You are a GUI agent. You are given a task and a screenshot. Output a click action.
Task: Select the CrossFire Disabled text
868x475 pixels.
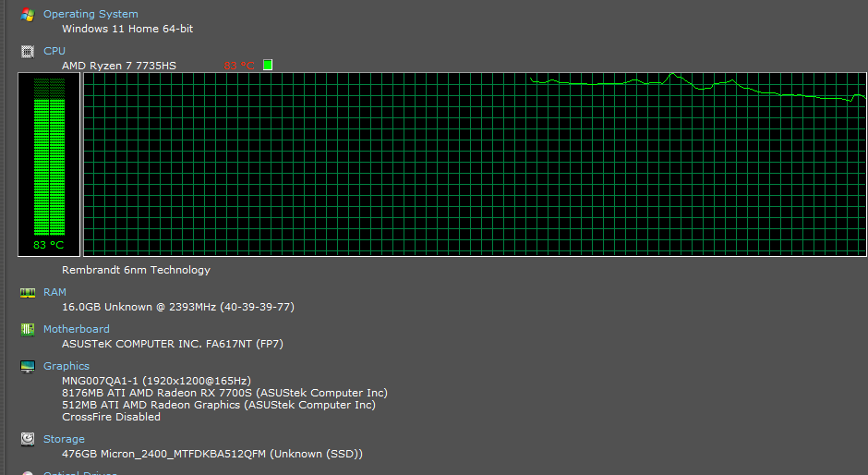[111, 417]
